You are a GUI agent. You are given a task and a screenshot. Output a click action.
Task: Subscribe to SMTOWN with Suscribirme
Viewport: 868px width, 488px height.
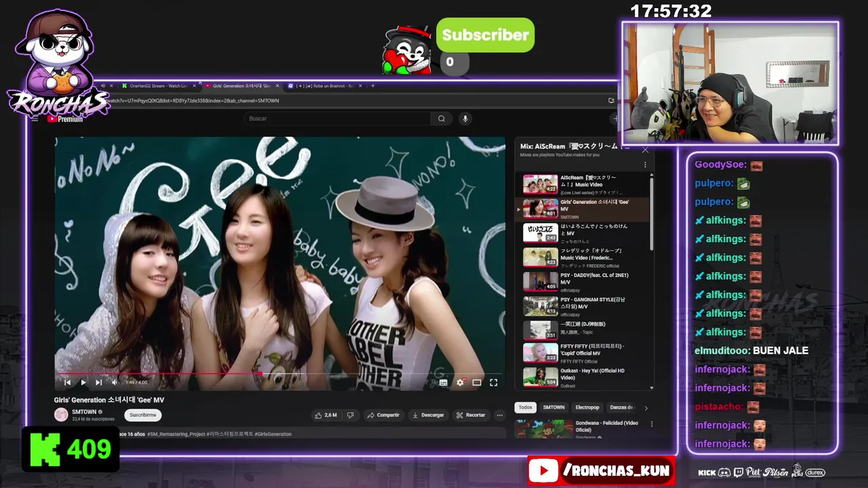[x=142, y=415]
